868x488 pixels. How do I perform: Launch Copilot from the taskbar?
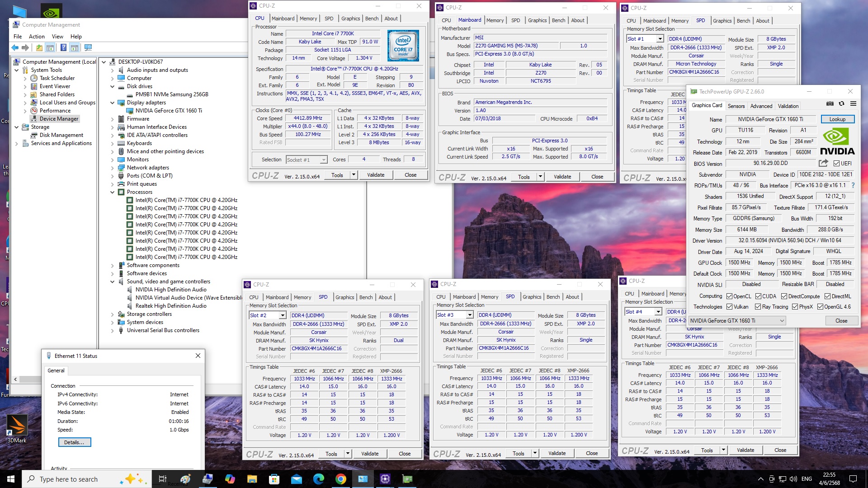230,479
